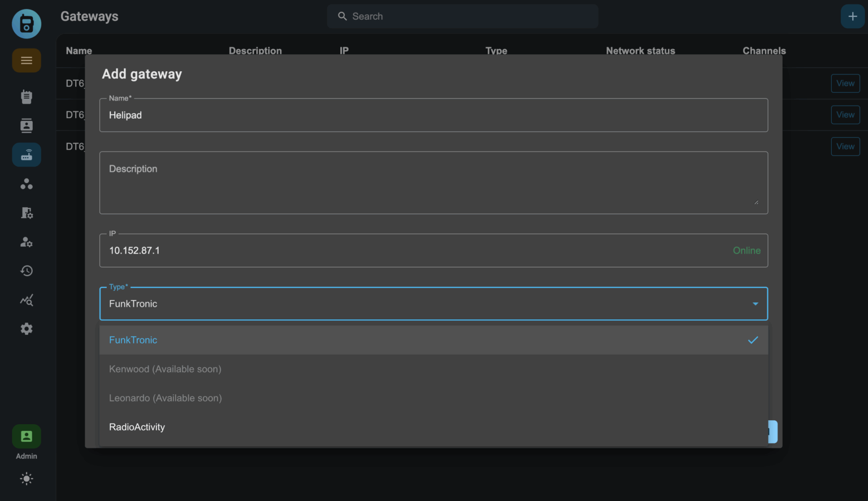The height and width of the screenshot is (501, 868).
Task: Open the contacts sidebar icon
Action: (27, 126)
